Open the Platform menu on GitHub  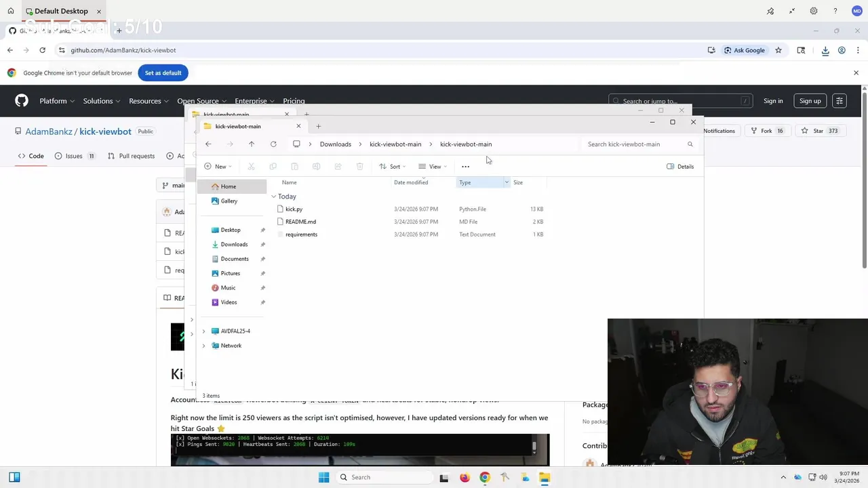point(56,101)
